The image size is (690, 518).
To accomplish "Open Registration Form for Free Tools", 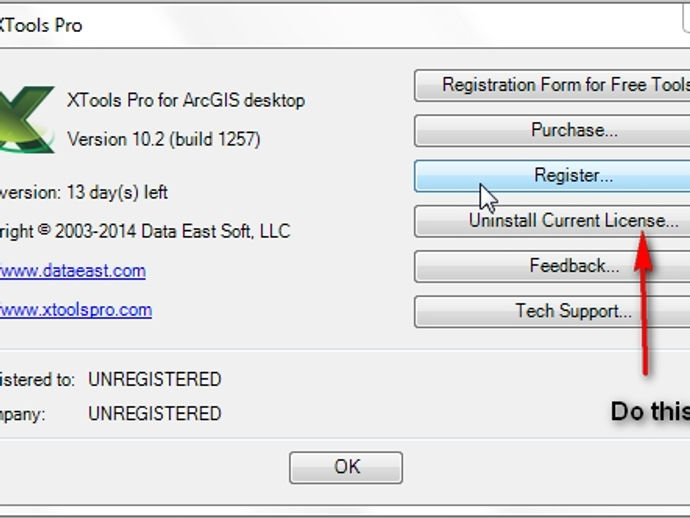I will click(x=554, y=85).
